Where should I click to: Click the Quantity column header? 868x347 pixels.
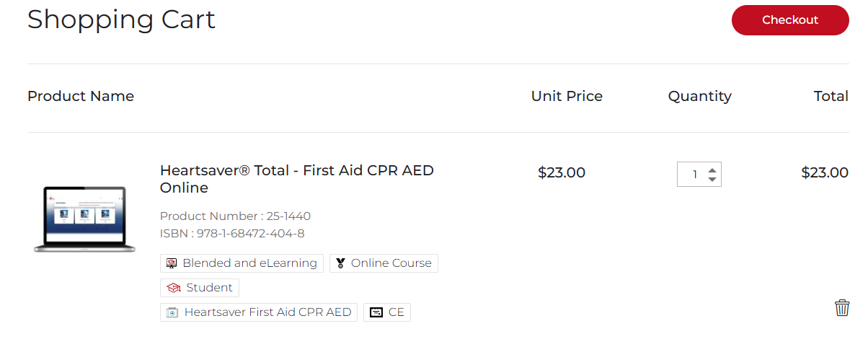point(699,96)
